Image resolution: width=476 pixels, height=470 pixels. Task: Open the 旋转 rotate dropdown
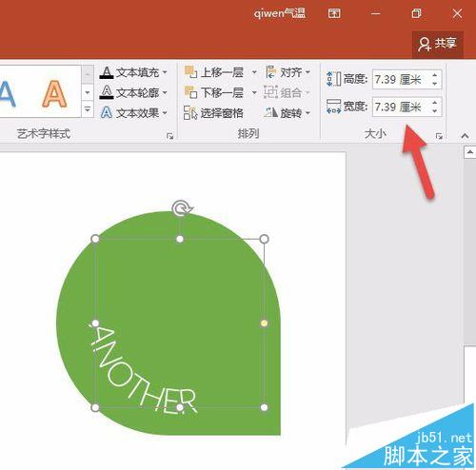(287, 112)
